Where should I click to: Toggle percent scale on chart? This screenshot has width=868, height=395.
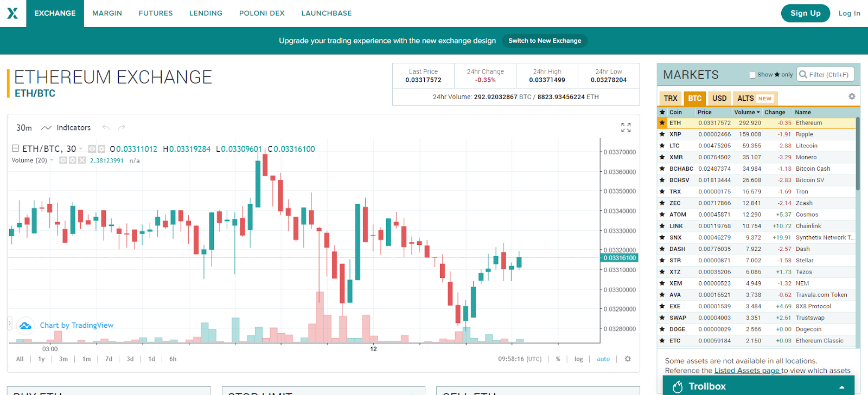pyautogui.click(x=558, y=359)
